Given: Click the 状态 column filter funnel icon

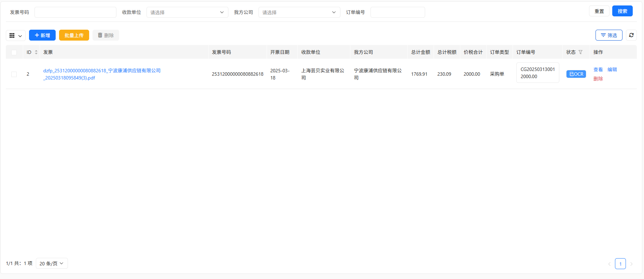Looking at the screenshot, I should click(580, 52).
